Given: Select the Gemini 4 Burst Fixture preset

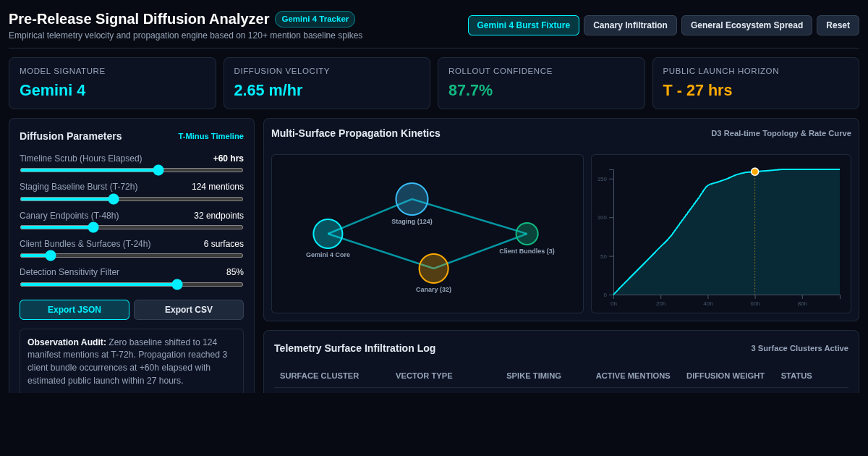Looking at the screenshot, I should pos(524,25).
